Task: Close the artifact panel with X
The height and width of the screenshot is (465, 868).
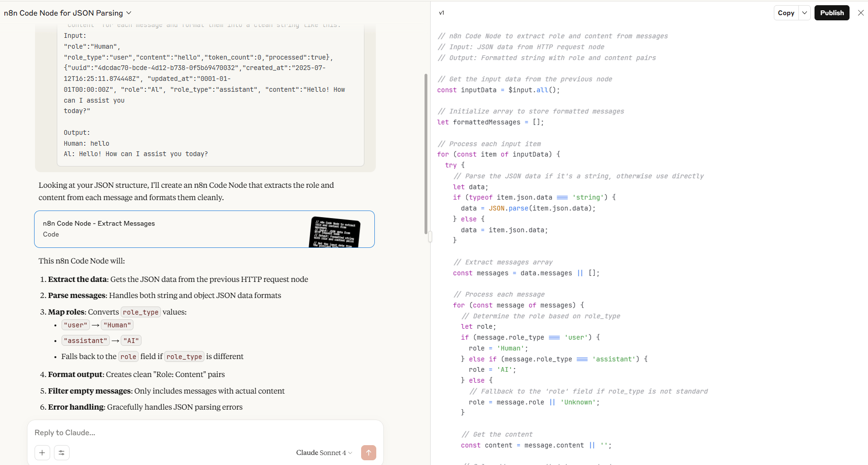Action: tap(861, 13)
